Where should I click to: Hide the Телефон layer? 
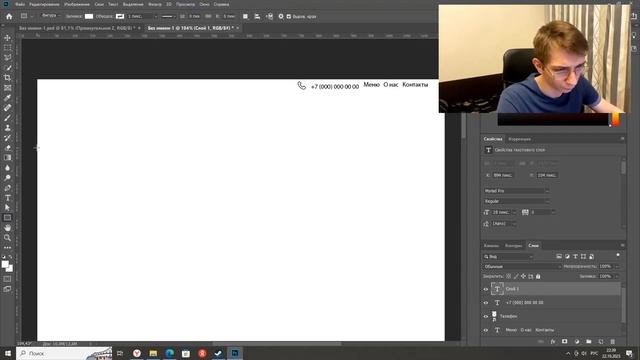[x=486, y=316]
